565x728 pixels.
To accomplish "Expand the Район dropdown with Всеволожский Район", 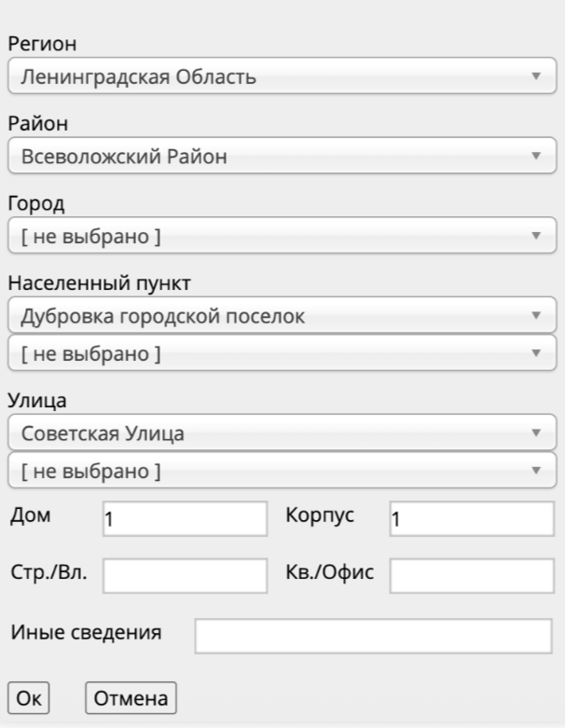I will tap(282, 156).
